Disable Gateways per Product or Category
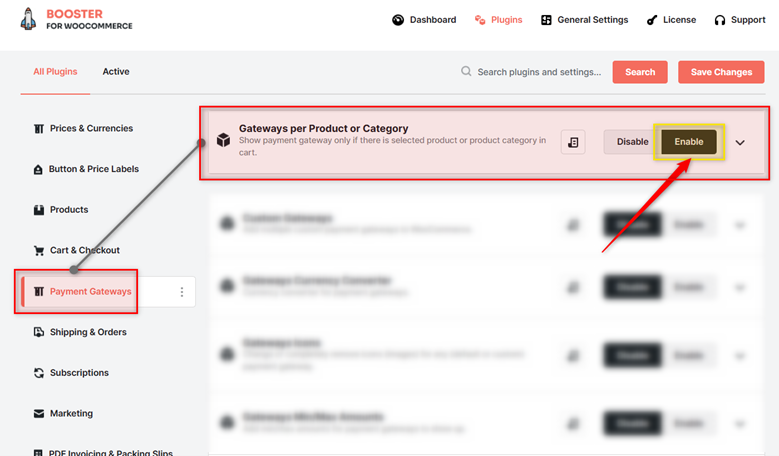779x456 pixels. click(632, 142)
